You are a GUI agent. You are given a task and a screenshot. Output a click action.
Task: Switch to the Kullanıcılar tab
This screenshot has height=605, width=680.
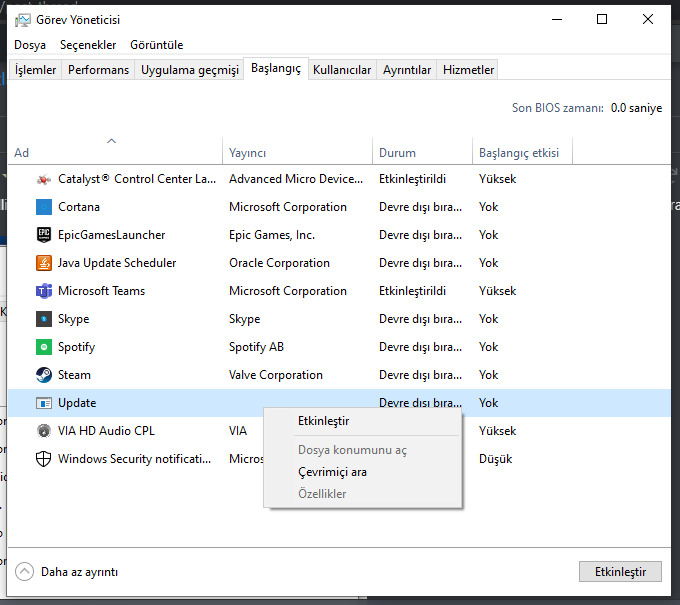click(x=342, y=70)
